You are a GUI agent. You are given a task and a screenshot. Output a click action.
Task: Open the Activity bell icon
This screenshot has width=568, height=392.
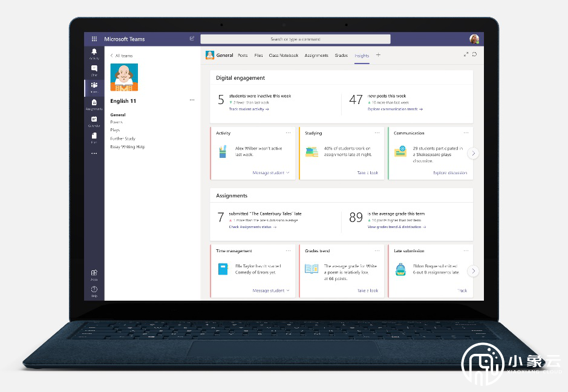click(94, 54)
